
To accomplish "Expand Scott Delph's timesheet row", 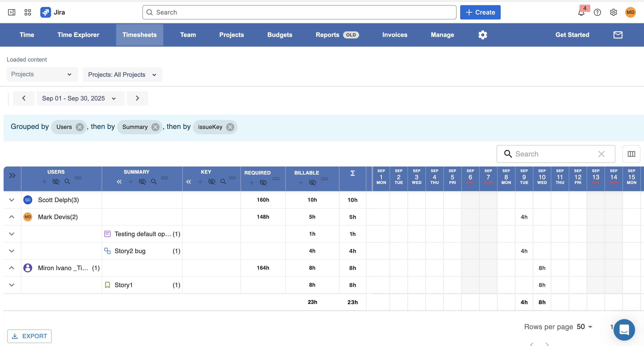I will coord(11,200).
